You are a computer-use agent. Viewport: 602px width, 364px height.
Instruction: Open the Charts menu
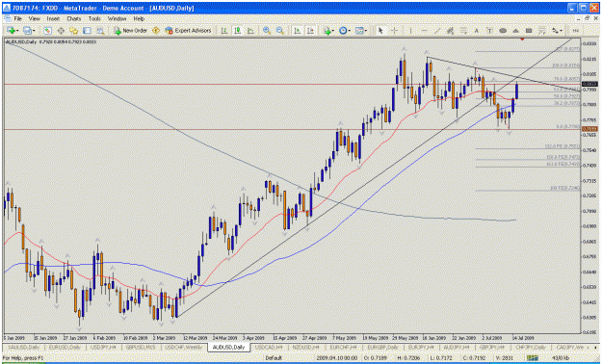pos(74,18)
